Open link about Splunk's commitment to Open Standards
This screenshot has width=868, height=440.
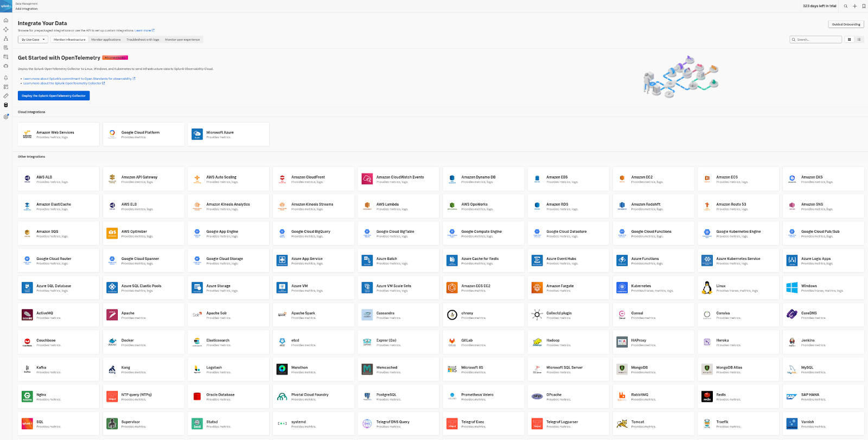coord(79,79)
